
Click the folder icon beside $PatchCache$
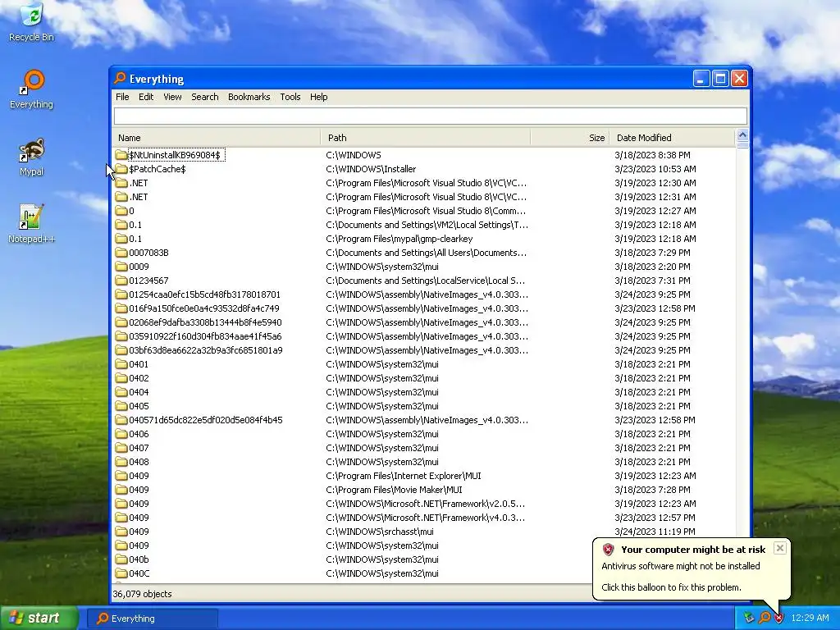click(121, 169)
